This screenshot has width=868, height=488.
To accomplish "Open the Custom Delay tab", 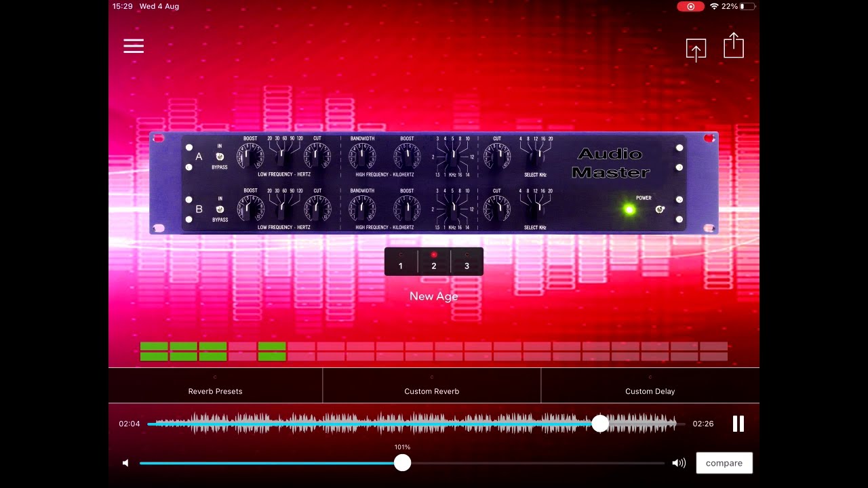I will (x=650, y=386).
